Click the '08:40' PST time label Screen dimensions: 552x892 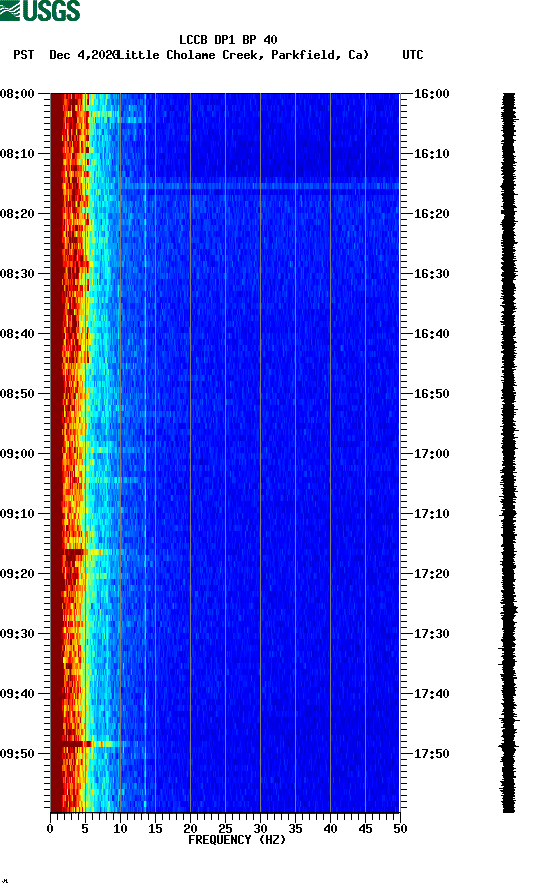pyautogui.click(x=17, y=333)
